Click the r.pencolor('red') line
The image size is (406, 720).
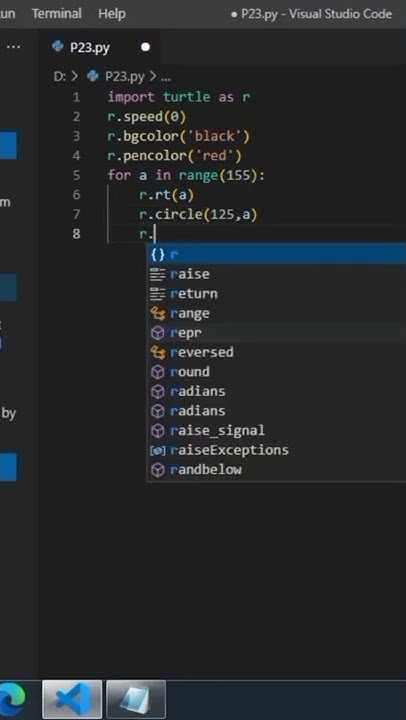pos(175,156)
